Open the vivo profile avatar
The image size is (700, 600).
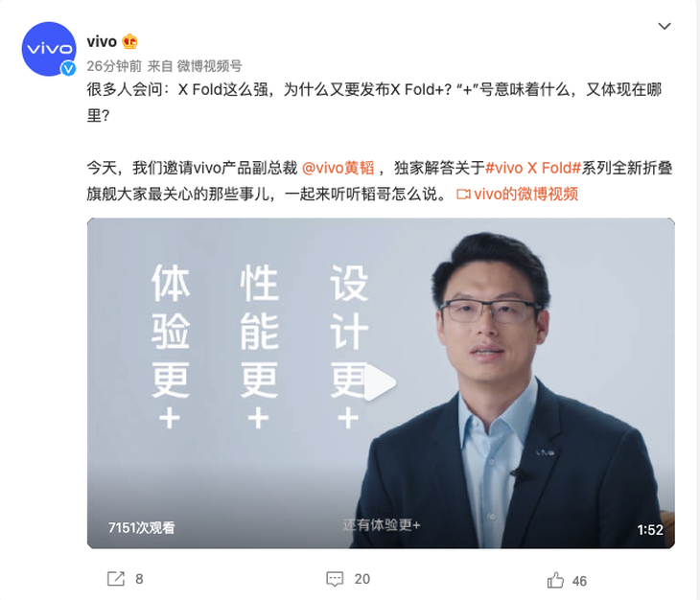click(49, 49)
